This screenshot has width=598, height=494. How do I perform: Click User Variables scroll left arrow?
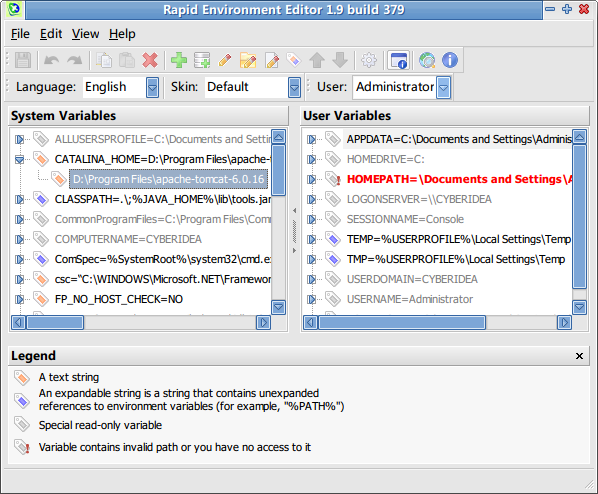310,323
